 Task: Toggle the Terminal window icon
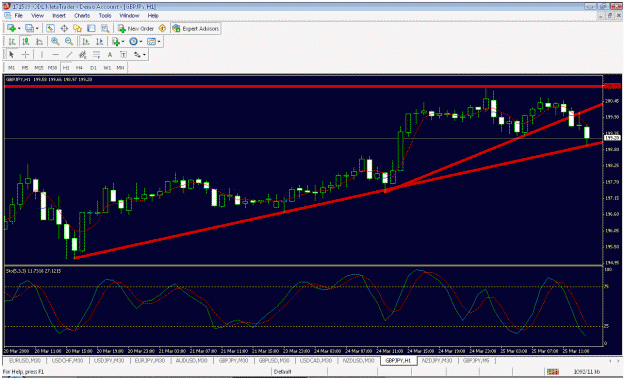(91, 28)
